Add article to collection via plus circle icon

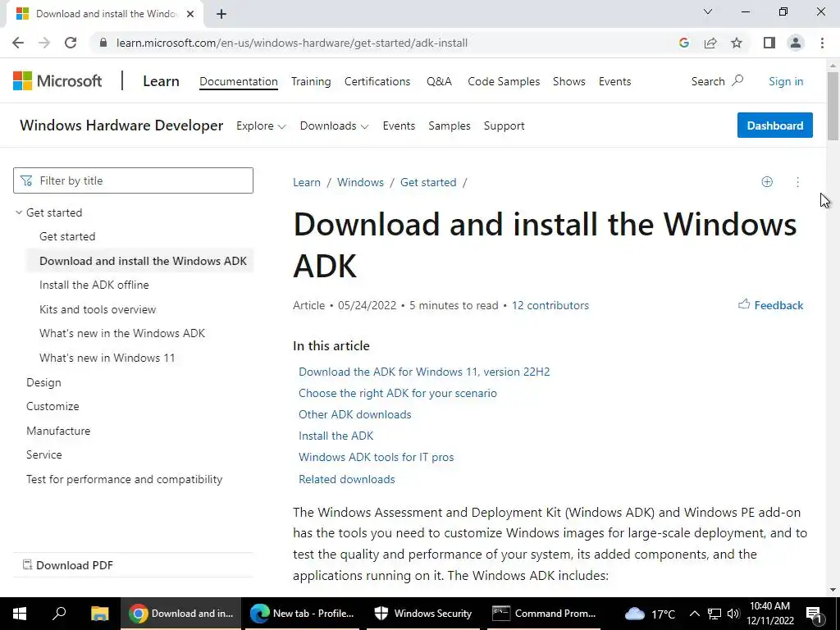767,182
